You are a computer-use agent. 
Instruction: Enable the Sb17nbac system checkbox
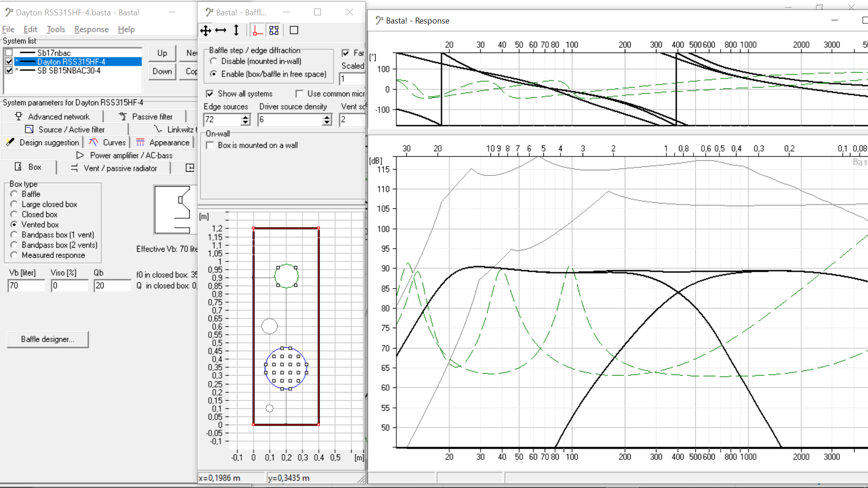pos(9,53)
